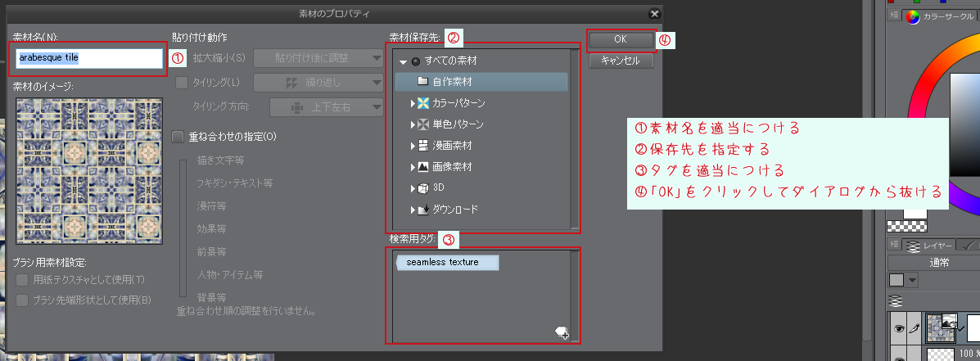Select the 自作素材 folder
Viewport: 980px width, 361px height.
pos(481,82)
